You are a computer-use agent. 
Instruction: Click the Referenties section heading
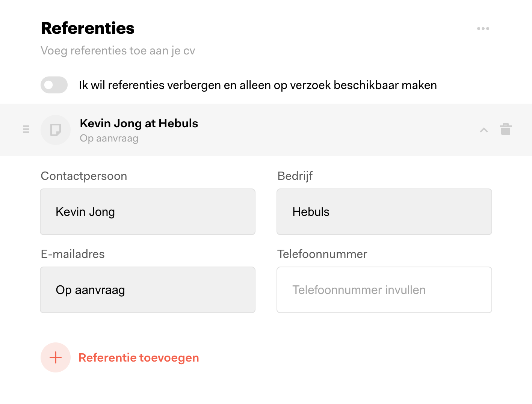(88, 28)
